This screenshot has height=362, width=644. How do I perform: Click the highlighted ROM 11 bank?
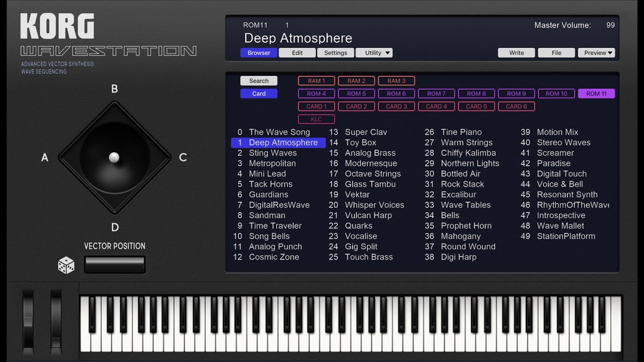(x=596, y=94)
